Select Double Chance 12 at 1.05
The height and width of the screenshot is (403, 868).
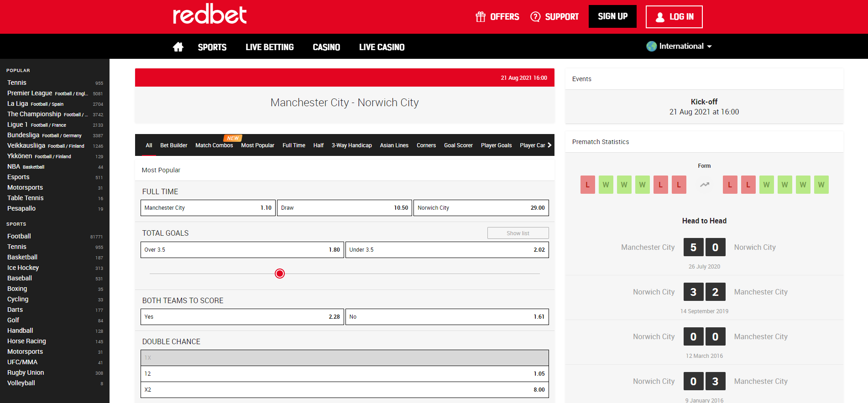click(x=345, y=374)
